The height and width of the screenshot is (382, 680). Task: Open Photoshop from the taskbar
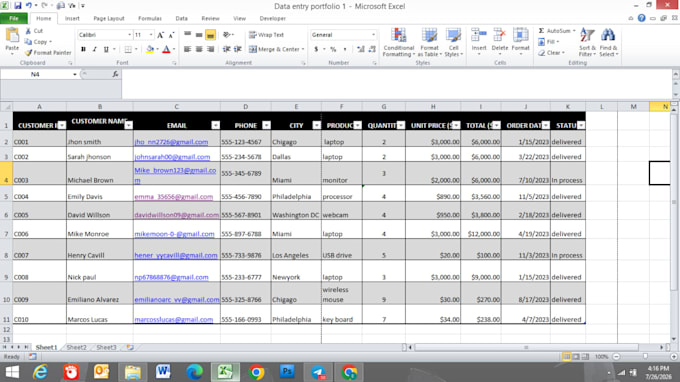tap(287, 372)
